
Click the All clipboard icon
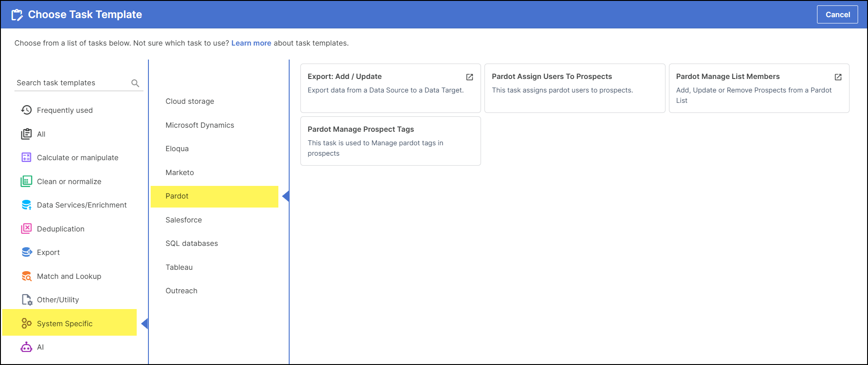(27, 134)
